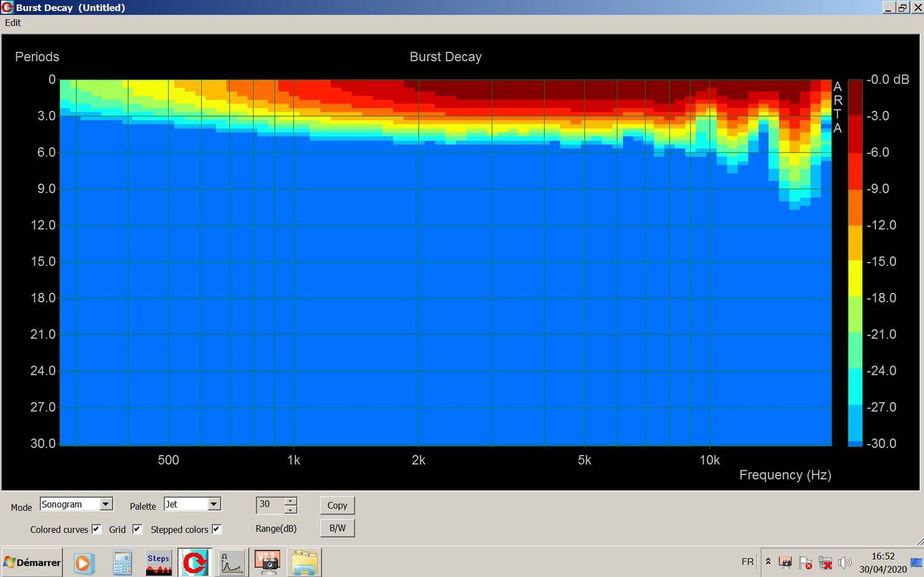Toggle the Grid checkbox
This screenshot has height=577, width=924.
(137, 529)
